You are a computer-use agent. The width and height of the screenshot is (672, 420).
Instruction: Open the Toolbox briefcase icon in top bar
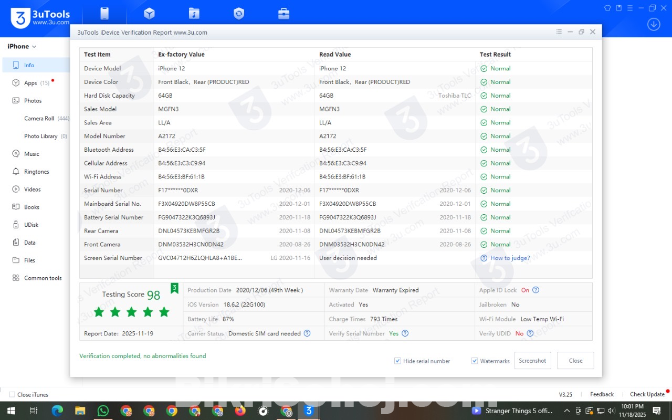[283, 14]
